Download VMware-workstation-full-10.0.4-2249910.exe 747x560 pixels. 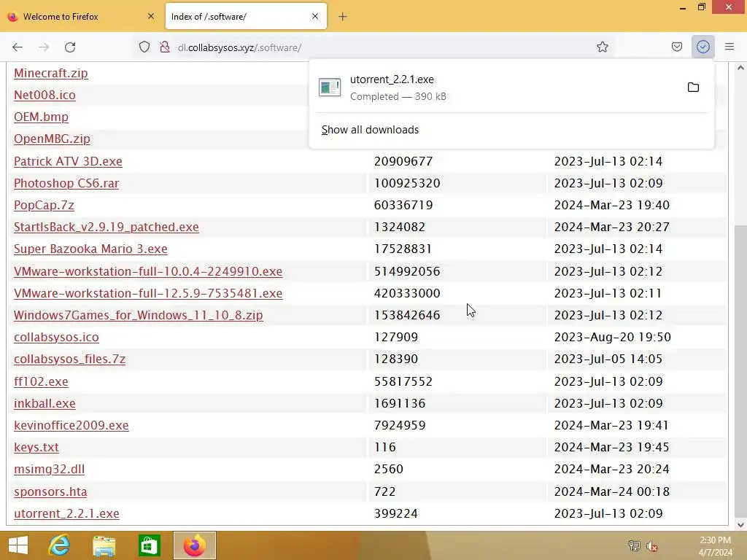coord(148,271)
